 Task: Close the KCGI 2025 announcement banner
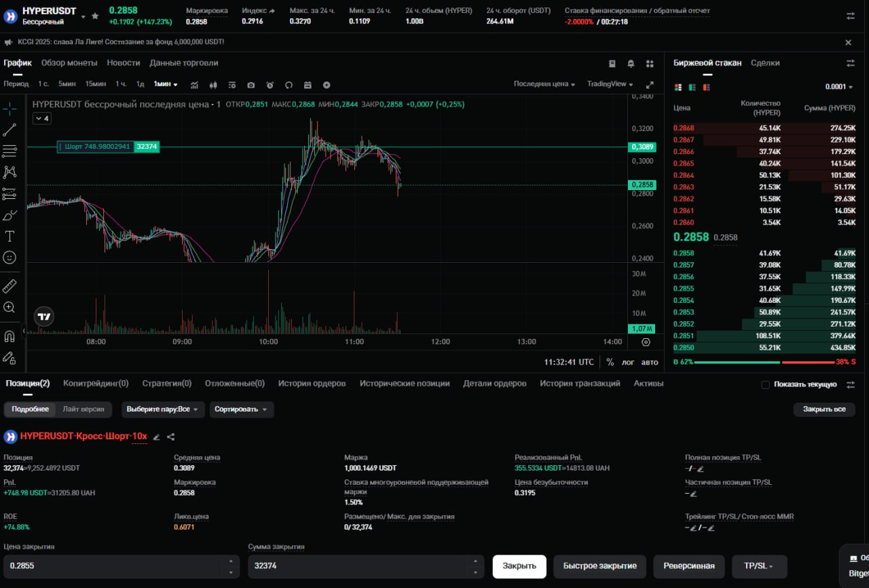[x=848, y=42]
